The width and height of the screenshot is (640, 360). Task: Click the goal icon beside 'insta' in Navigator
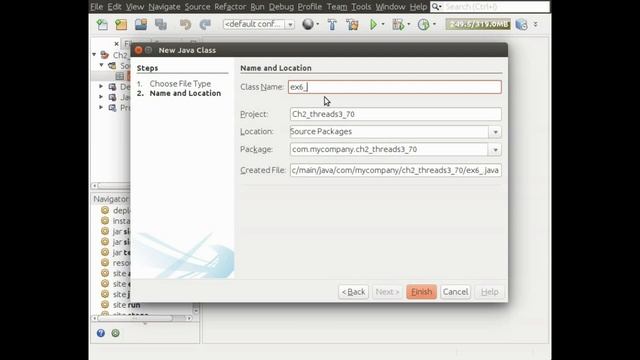click(105, 220)
